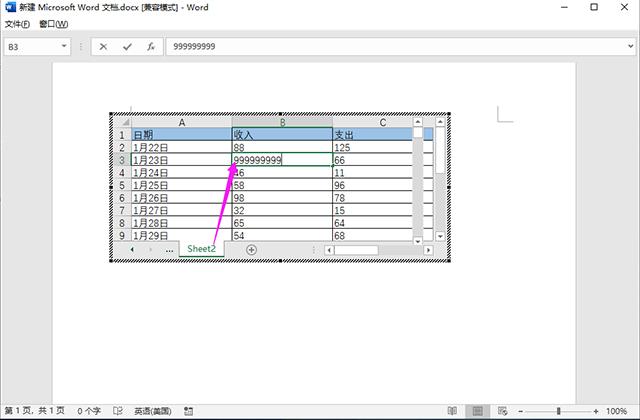Screen dimensions: 640x420
Task: Expand the Name Box dropdown arrow
Action: pyautogui.click(x=64, y=46)
